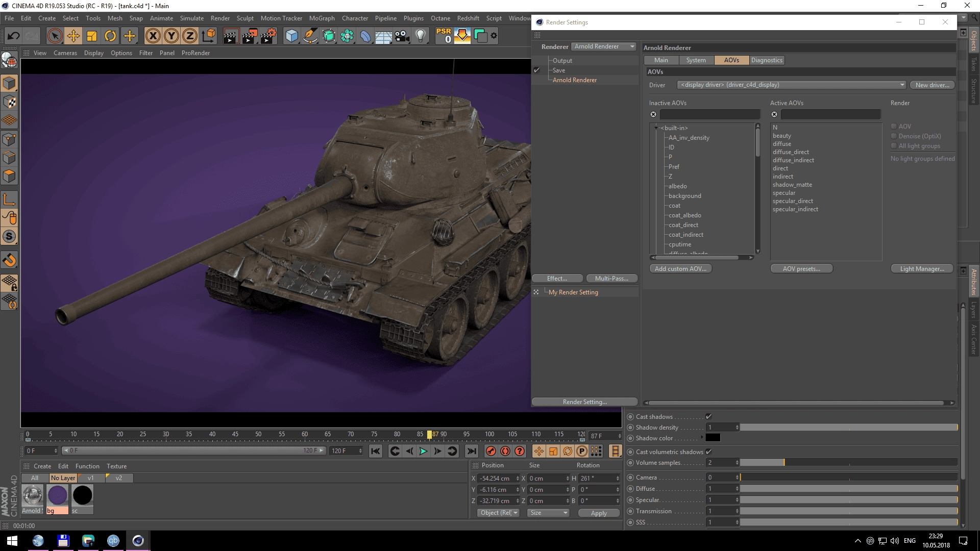Click Volume samples stepper arrows
Viewport: 980px width, 551px height.
(737, 463)
